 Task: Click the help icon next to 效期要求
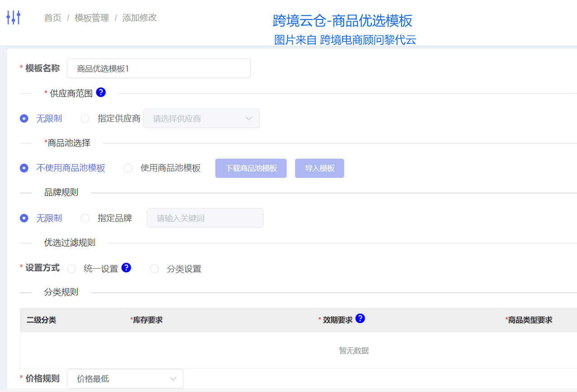coord(360,318)
